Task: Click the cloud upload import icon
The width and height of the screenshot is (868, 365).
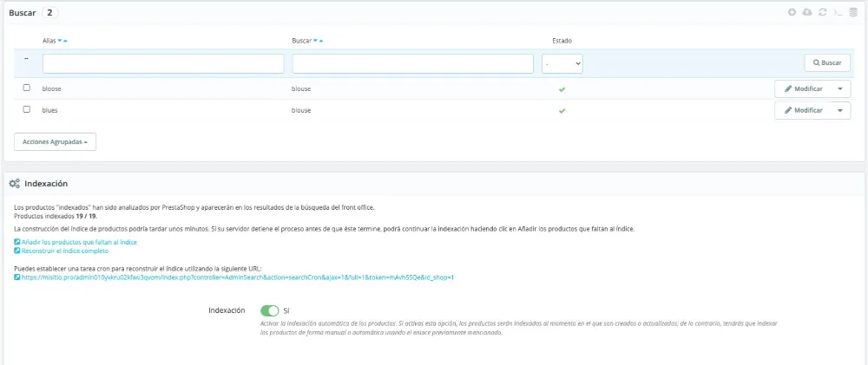Action: (x=807, y=12)
